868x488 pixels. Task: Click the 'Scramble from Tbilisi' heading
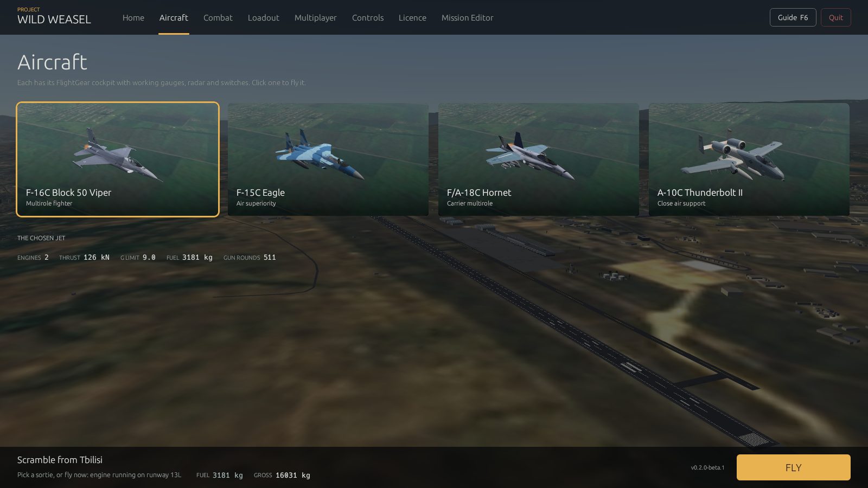pos(60,460)
